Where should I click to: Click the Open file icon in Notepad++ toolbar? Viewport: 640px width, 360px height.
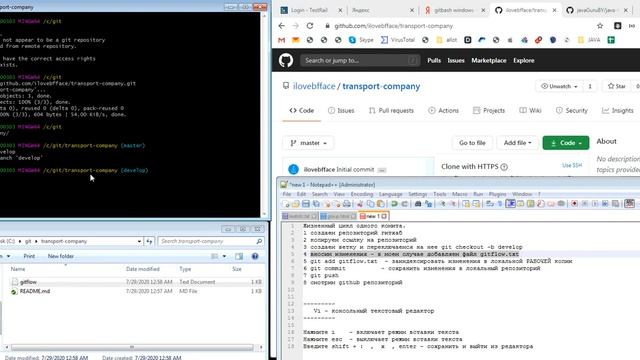[x=296, y=204]
